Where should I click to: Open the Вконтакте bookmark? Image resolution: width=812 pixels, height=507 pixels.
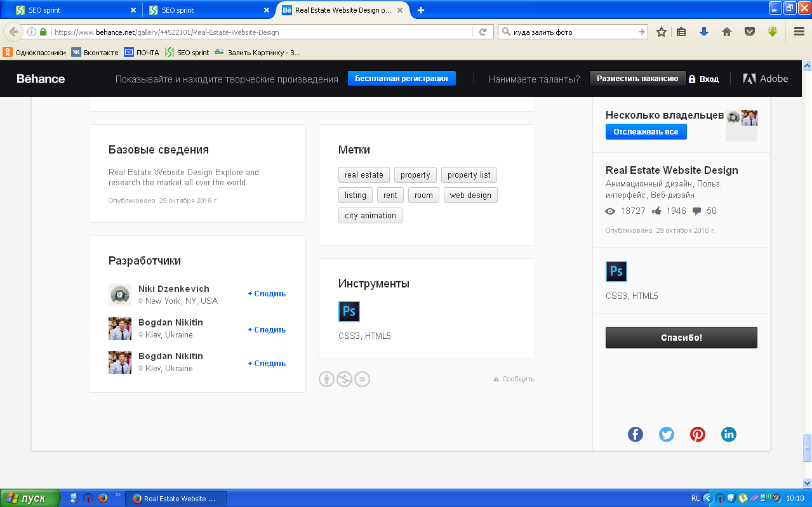click(95, 53)
